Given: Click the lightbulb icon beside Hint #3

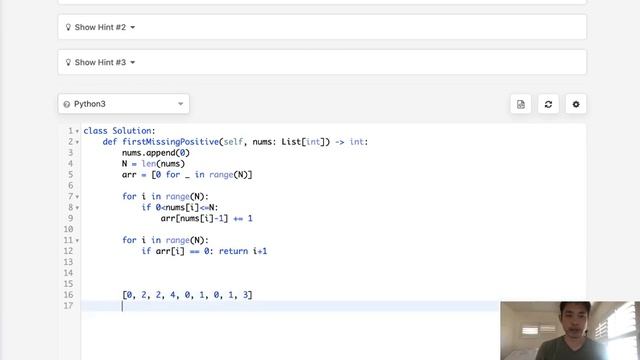Looking at the screenshot, I should tap(68, 62).
